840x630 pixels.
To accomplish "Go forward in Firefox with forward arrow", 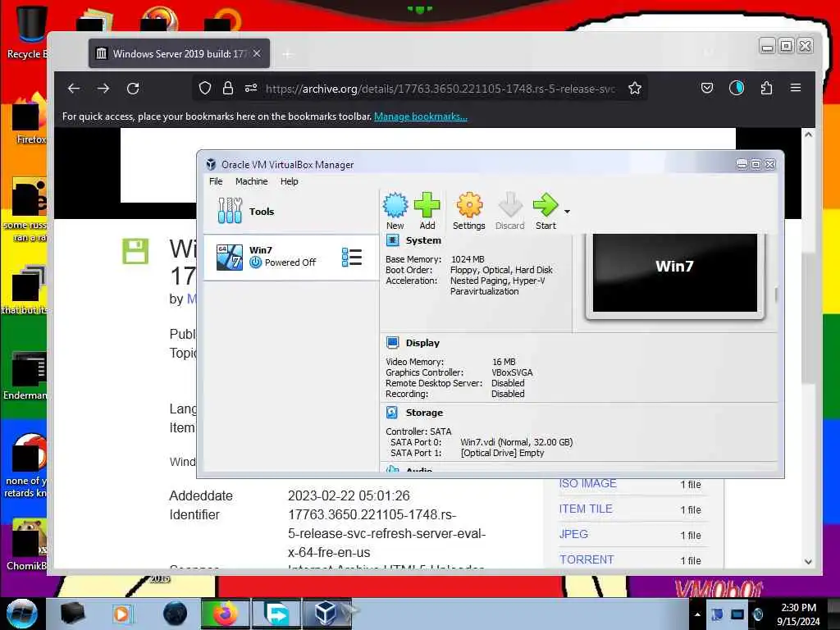I will 103,89.
